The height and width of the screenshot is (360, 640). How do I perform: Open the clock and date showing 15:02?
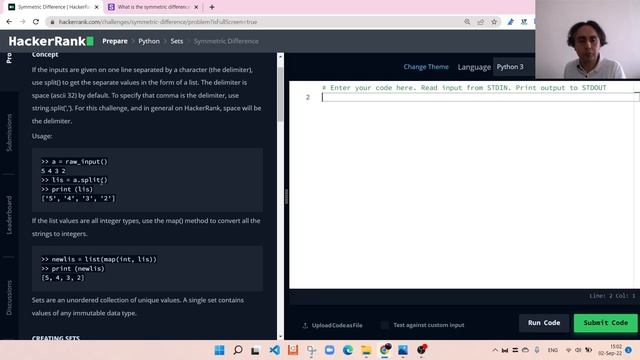pyautogui.click(x=610, y=350)
